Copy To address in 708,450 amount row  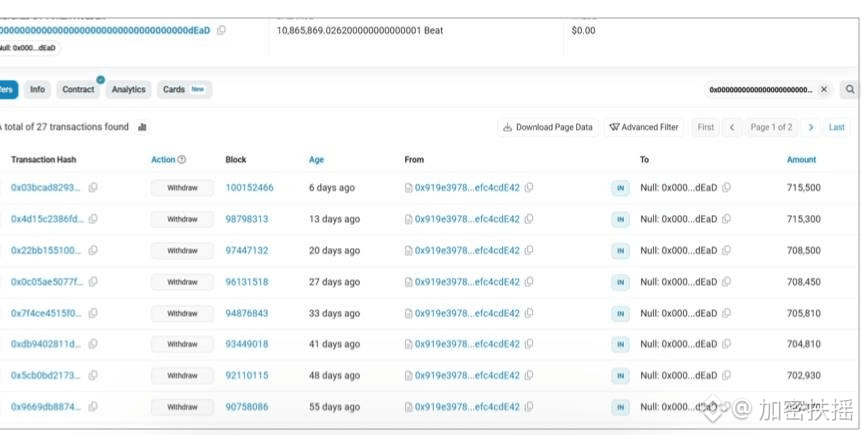(726, 282)
